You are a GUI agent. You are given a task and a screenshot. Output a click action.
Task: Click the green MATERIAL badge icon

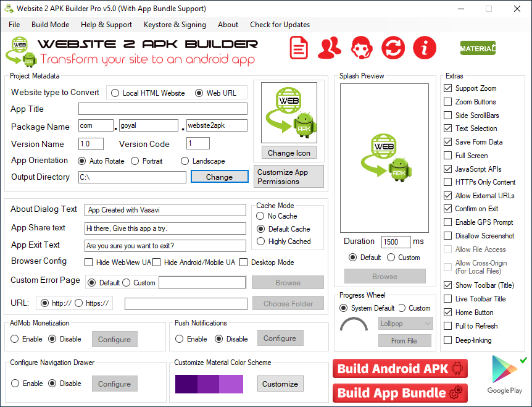(x=478, y=48)
